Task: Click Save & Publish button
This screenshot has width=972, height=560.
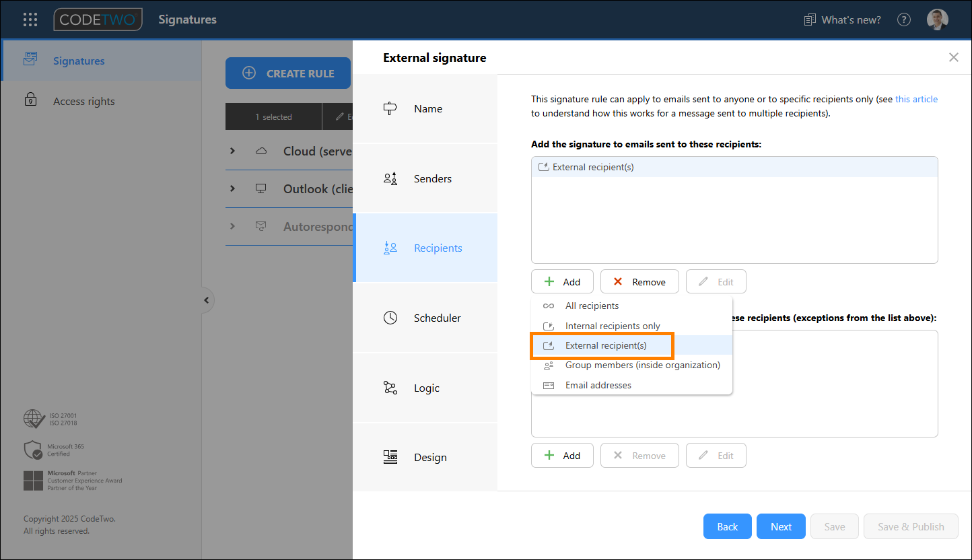Action: coord(911,526)
